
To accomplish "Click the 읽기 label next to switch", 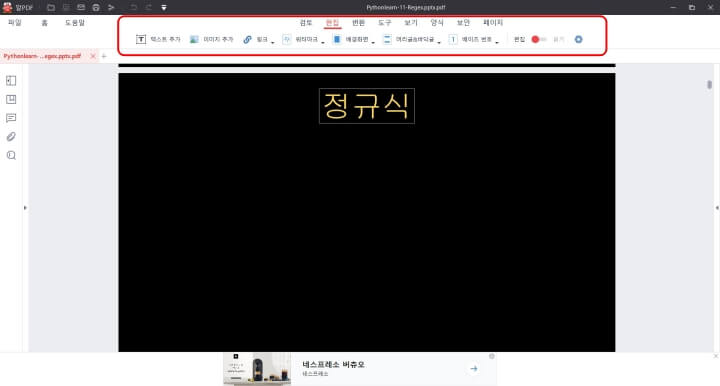I will click(x=558, y=39).
